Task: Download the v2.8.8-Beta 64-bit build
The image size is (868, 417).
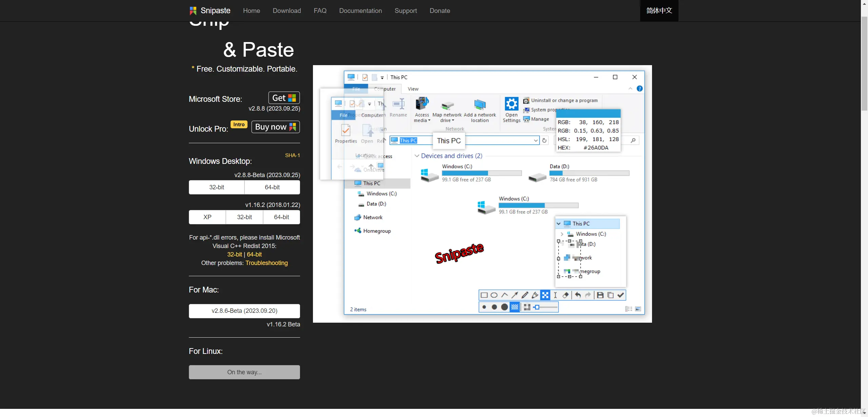Action: [x=272, y=187]
